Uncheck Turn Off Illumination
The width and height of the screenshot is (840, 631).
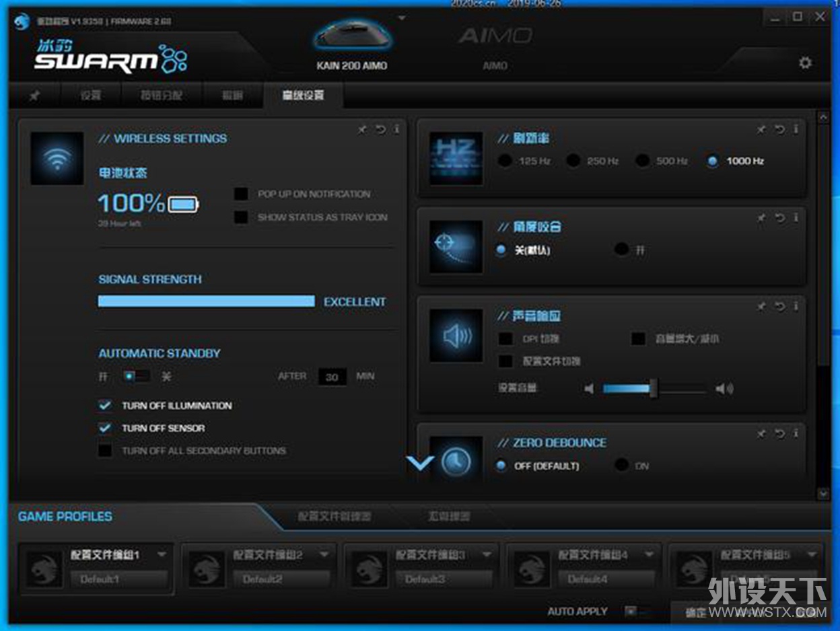[105, 406]
